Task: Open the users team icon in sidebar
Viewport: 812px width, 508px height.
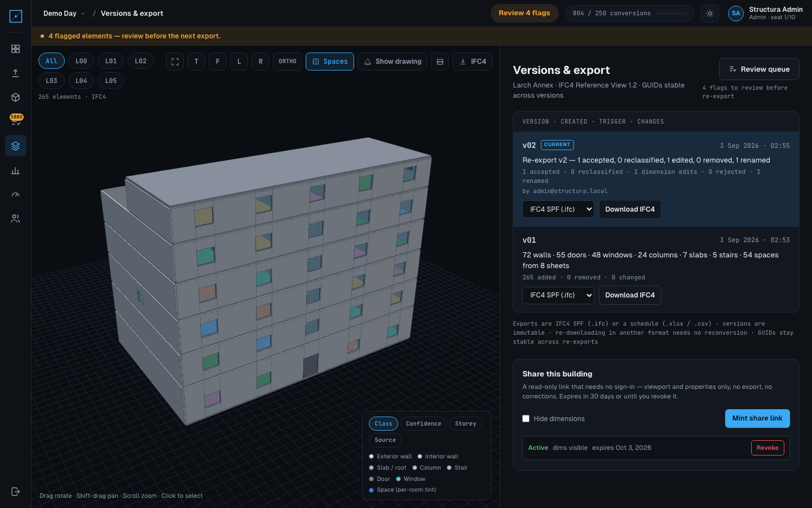Action: point(16,219)
